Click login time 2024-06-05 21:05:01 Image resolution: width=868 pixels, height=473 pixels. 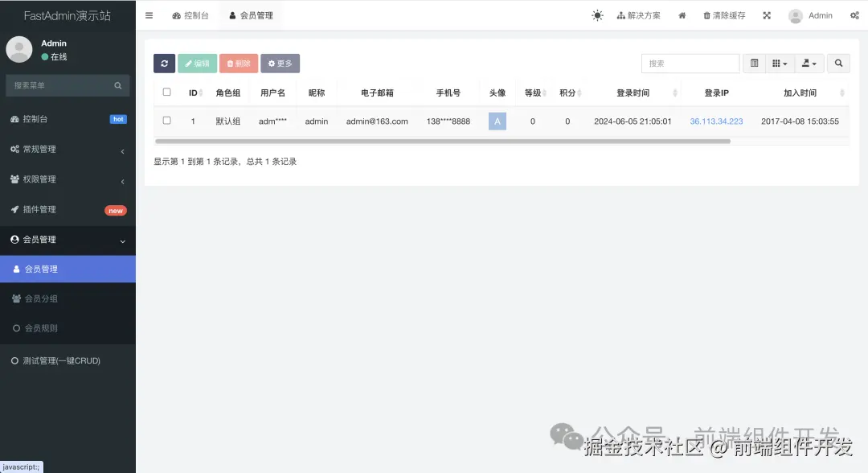click(633, 121)
